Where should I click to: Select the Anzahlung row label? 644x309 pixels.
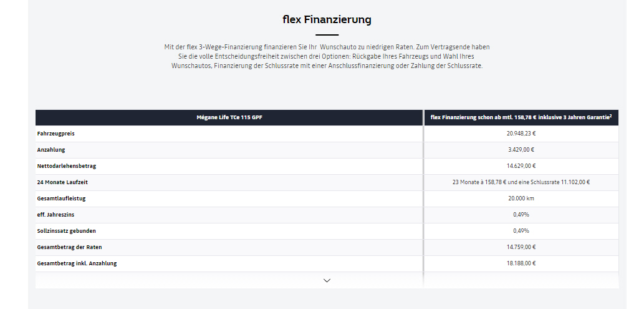(51, 150)
